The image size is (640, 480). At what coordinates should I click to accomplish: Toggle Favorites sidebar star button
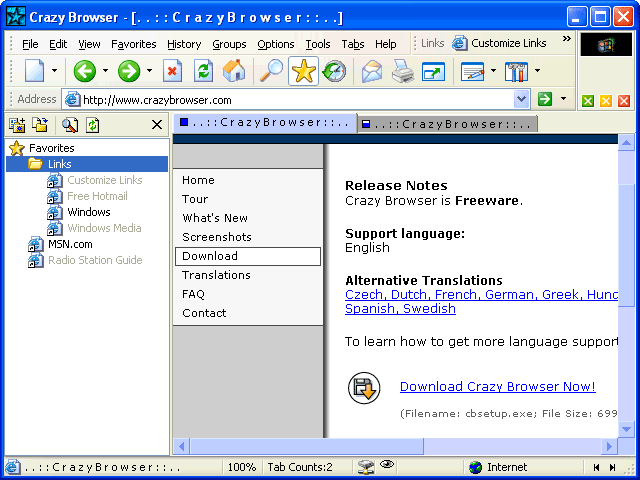pos(303,71)
